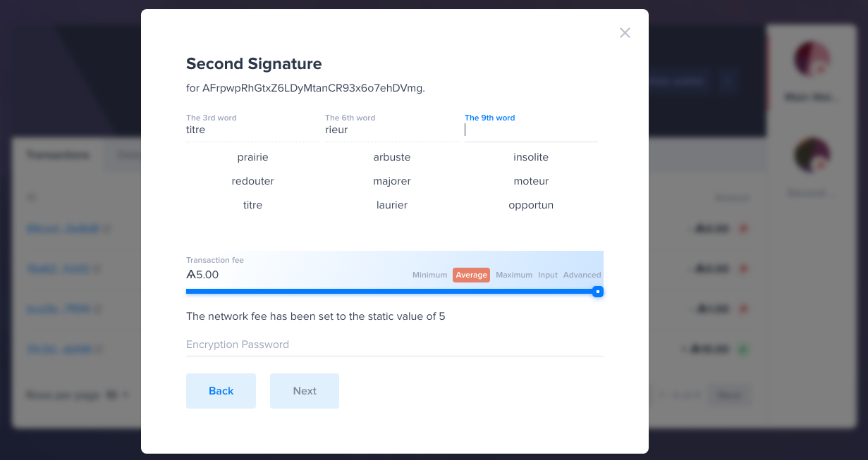This screenshot has width=868, height=460.
Task: Pick 'laurier' from the sixth word suggestions
Action: (x=392, y=205)
